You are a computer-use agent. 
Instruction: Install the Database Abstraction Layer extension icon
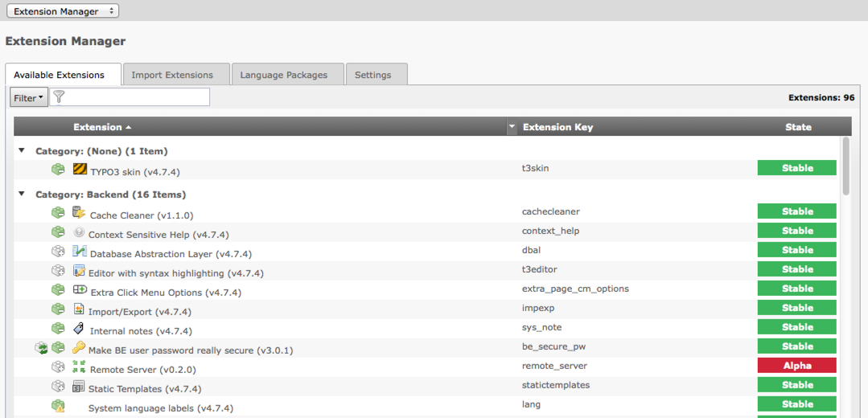point(58,252)
